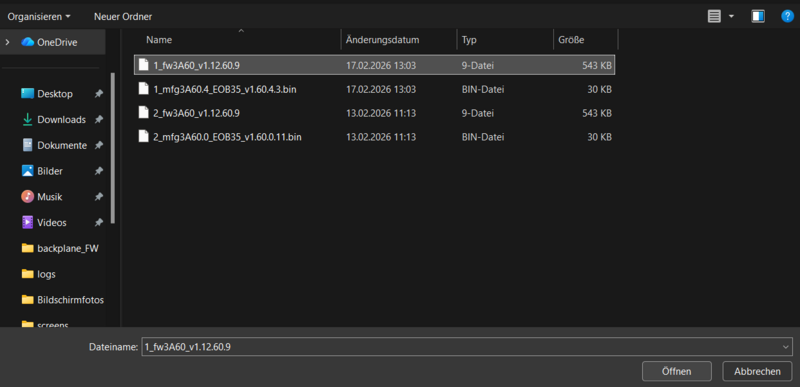Click the pin icon beside Dokumente
This screenshot has width=800, height=387.
pyautogui.click(x=98, y=145)
